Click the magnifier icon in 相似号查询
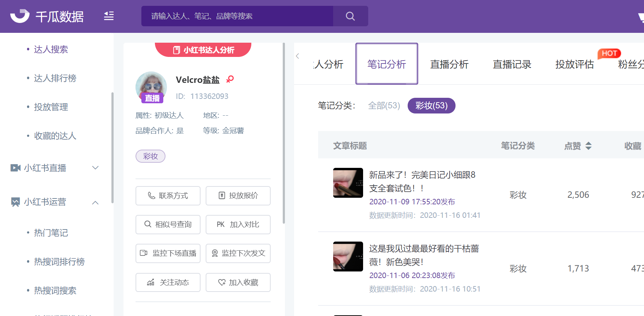This screenshot has height=316, width=644. coord(148,224)
